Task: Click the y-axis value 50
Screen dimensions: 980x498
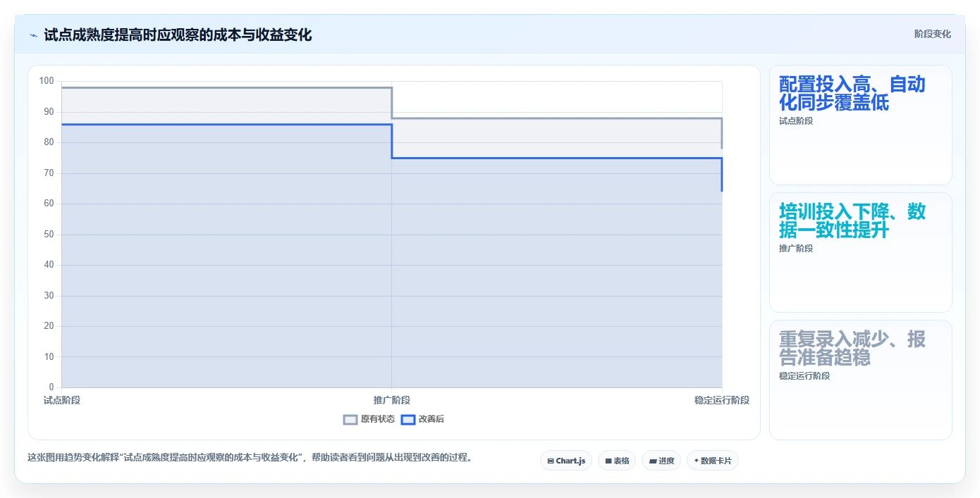Action: pos(49,235)
